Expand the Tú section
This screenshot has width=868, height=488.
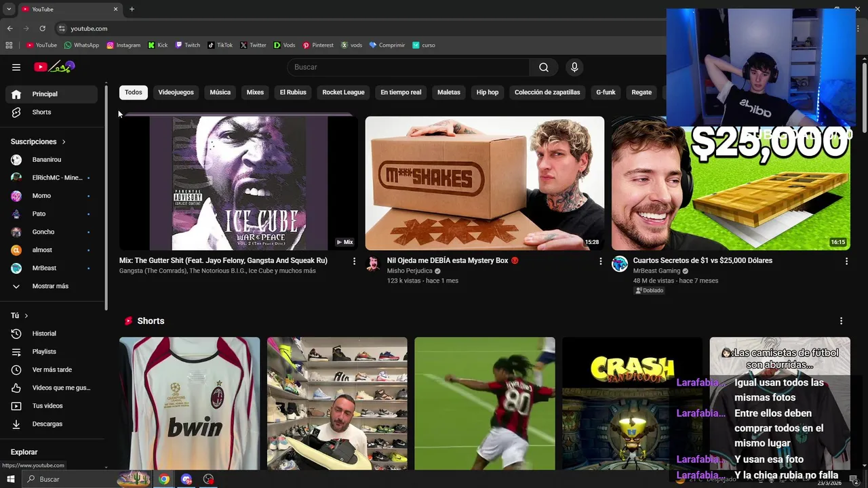(x=19, y=316)
